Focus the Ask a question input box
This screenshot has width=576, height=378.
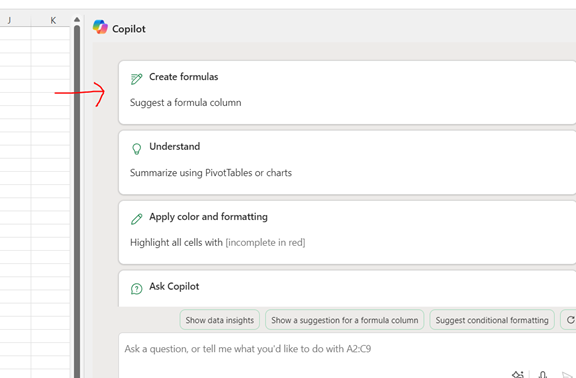click(x=347, y=355)
